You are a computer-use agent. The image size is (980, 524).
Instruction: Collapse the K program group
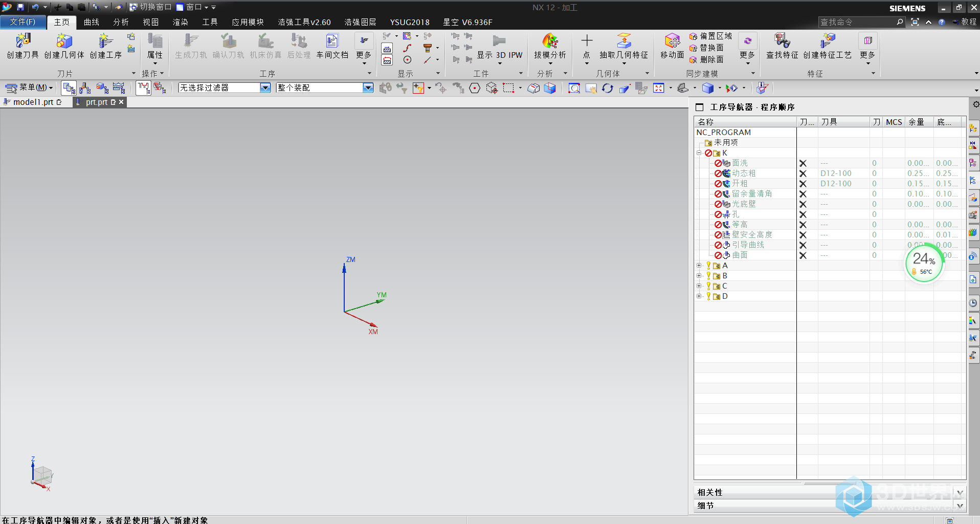click(x=699, y=153)
